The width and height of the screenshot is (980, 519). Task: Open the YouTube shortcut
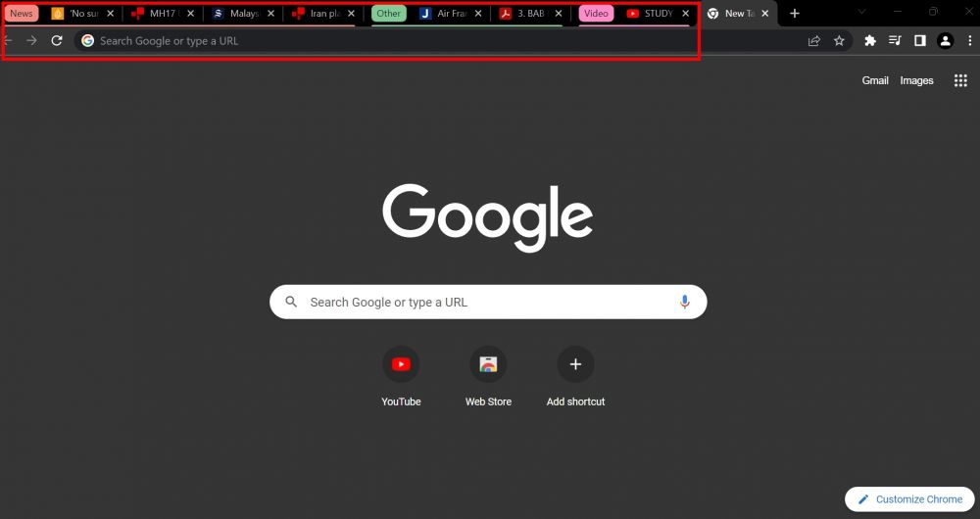pos(401,377)
